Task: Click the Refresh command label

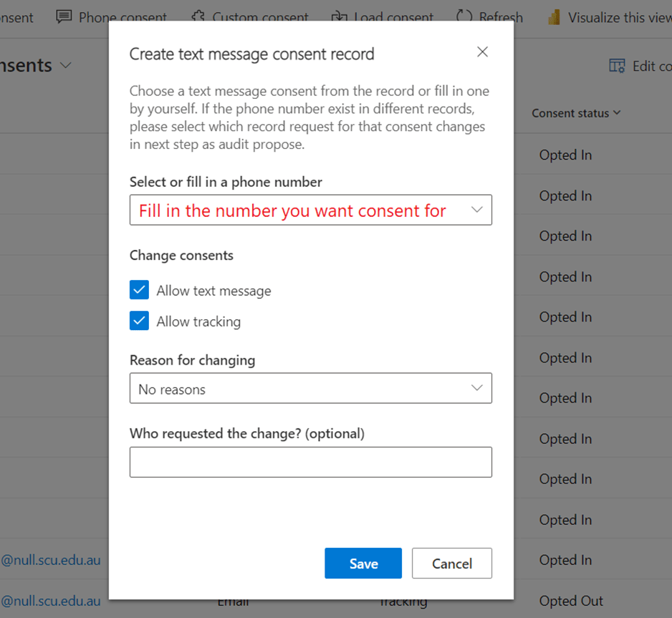Action: (501, 17)
